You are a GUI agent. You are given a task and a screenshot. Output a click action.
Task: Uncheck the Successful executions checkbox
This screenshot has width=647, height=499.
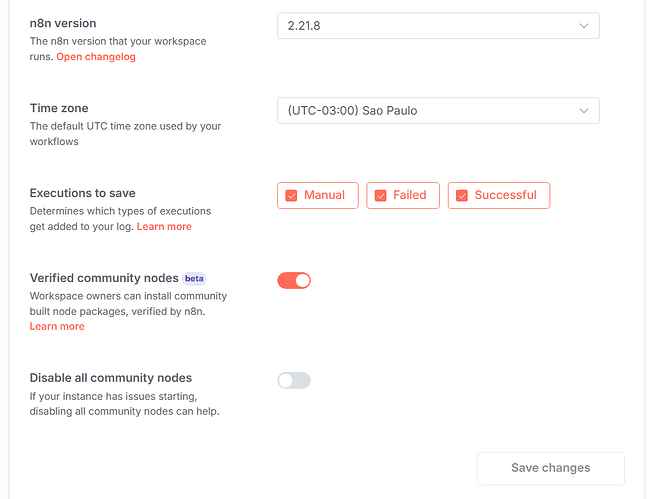pos(462,195)
